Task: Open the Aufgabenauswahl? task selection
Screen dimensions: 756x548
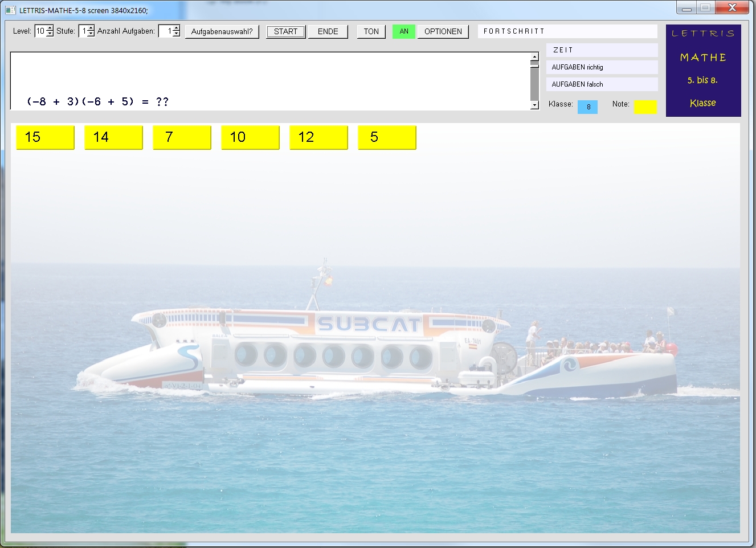Action: pos(222,31)
